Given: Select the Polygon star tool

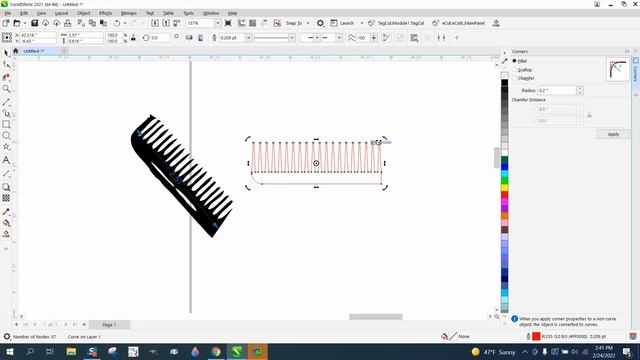Looking at the screenshot, I should [x=6, y=146].
